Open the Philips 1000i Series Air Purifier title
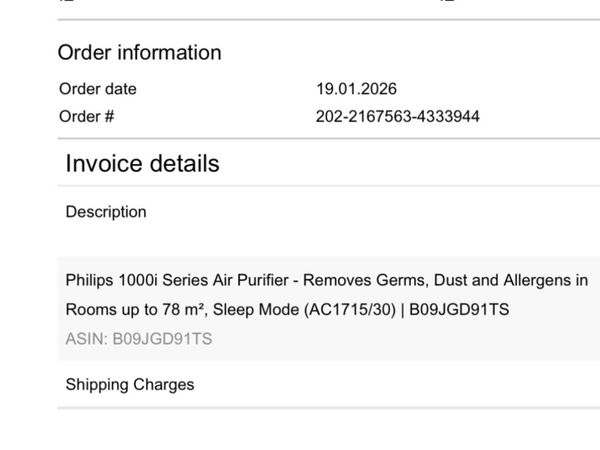This screenshot has height=450, width=600. click(326, 295)
